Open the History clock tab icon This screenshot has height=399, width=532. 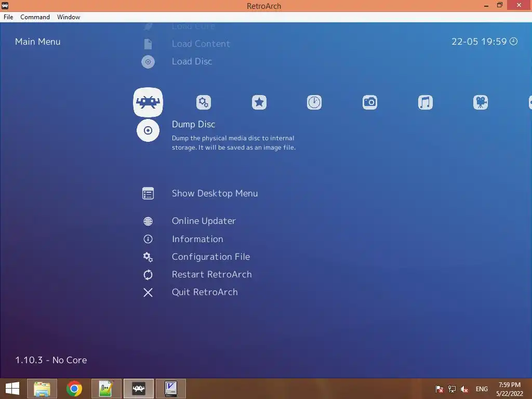pyautogui.click(x=314, y=102)
